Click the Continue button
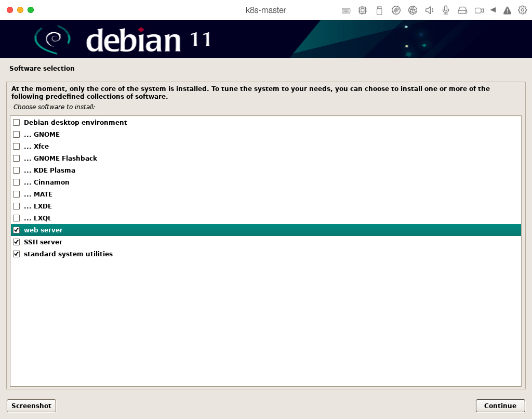Image resolution: width=532 pixels, height=419 pixels. (x=500, y=406)
